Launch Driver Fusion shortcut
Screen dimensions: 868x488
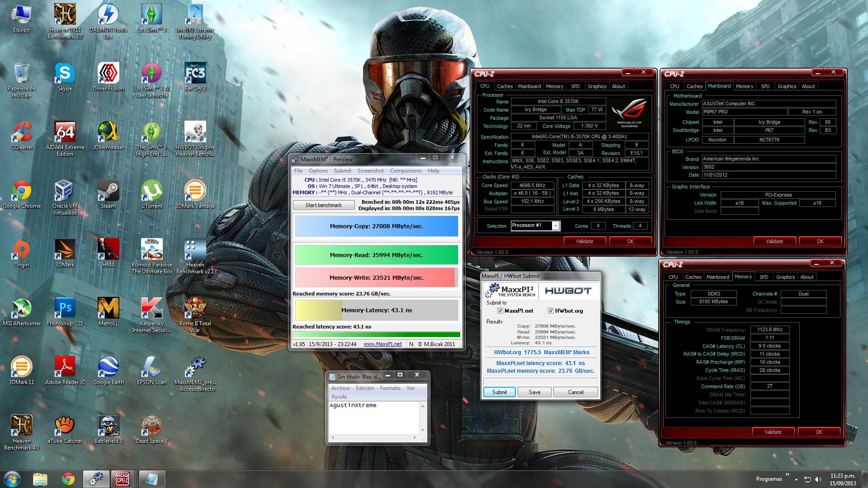tap(108, 77)
